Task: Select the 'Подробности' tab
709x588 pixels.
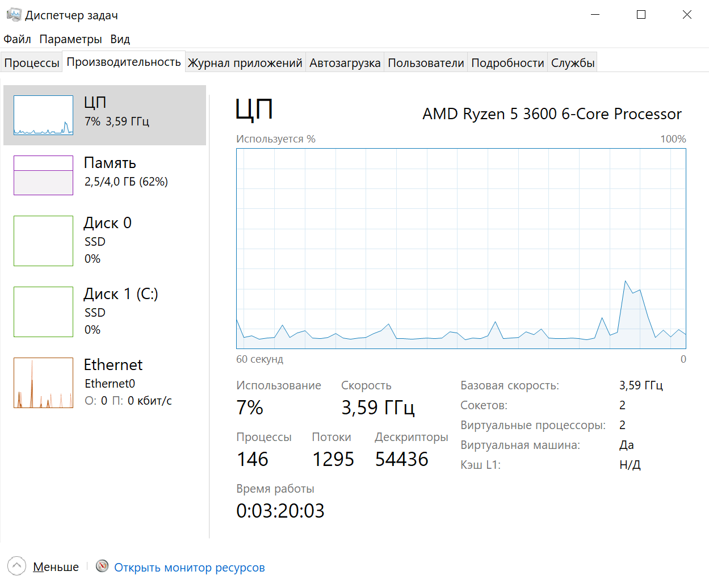Action: coord(507,63)
